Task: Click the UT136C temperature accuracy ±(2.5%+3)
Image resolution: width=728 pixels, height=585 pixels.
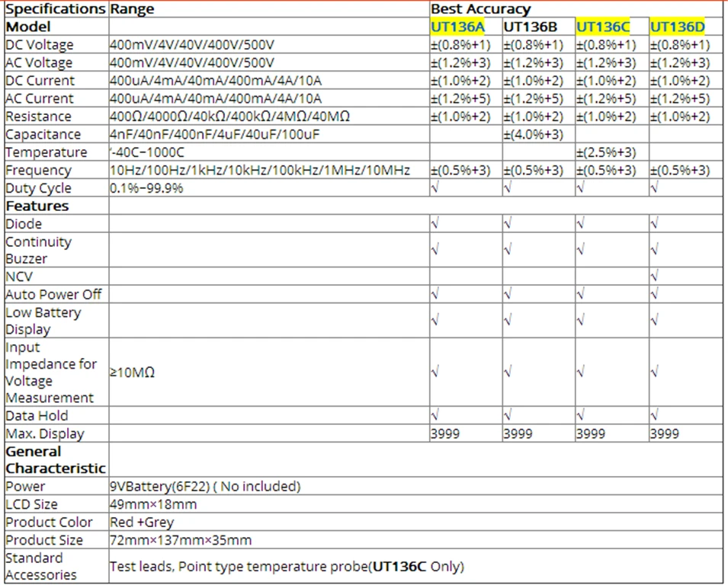Action: tap(606, 152)
